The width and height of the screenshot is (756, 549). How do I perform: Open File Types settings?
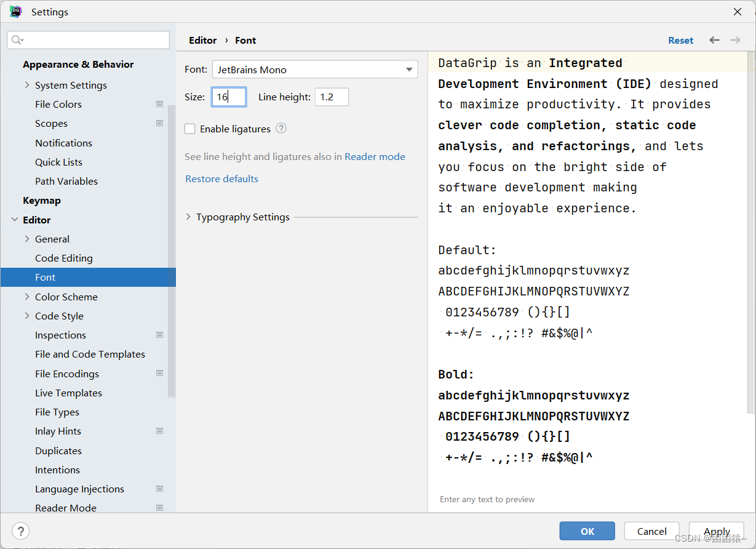[57, 412]
